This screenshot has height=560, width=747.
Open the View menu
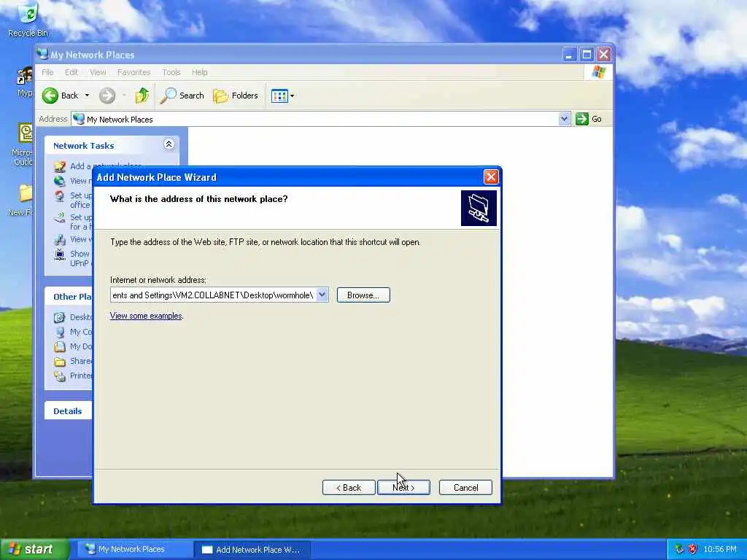pyautogui.click(x=98, y=72)
